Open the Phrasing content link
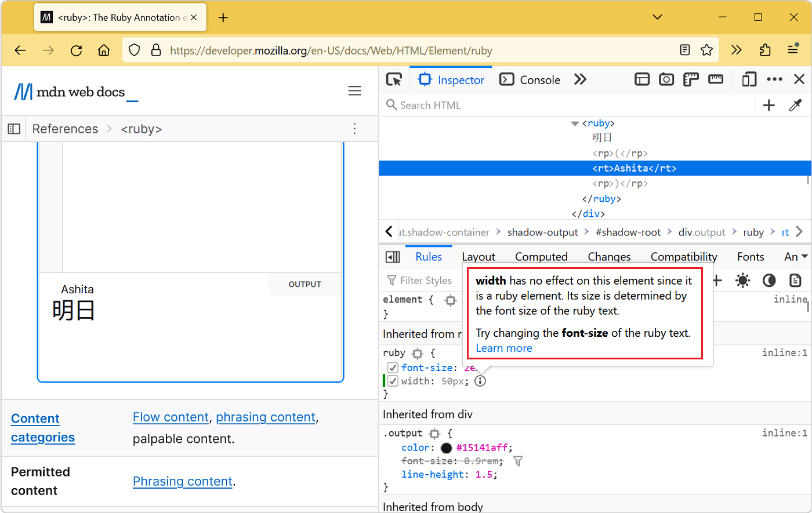This screenshot has height=513, width=812. pos(183,481)
